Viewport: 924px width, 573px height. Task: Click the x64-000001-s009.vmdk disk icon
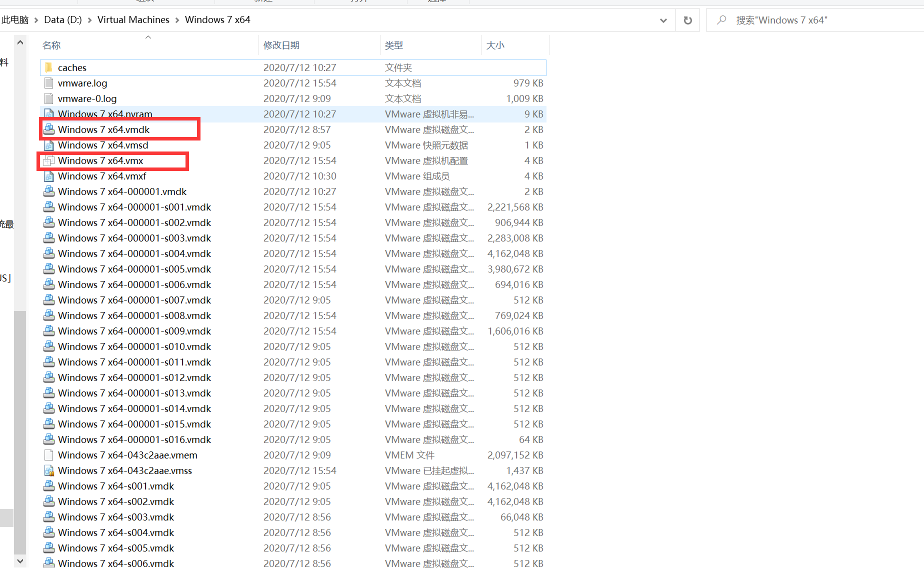click(x=48, y=331)
